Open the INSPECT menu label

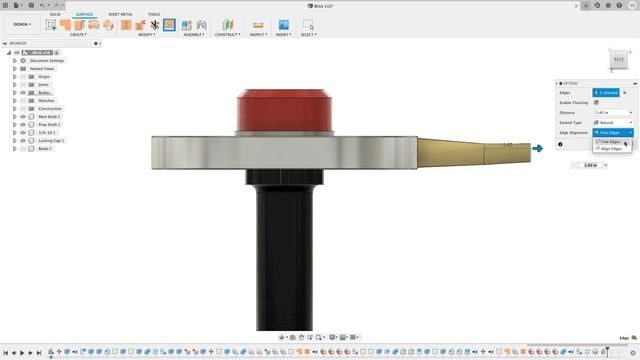click(258, 35)
